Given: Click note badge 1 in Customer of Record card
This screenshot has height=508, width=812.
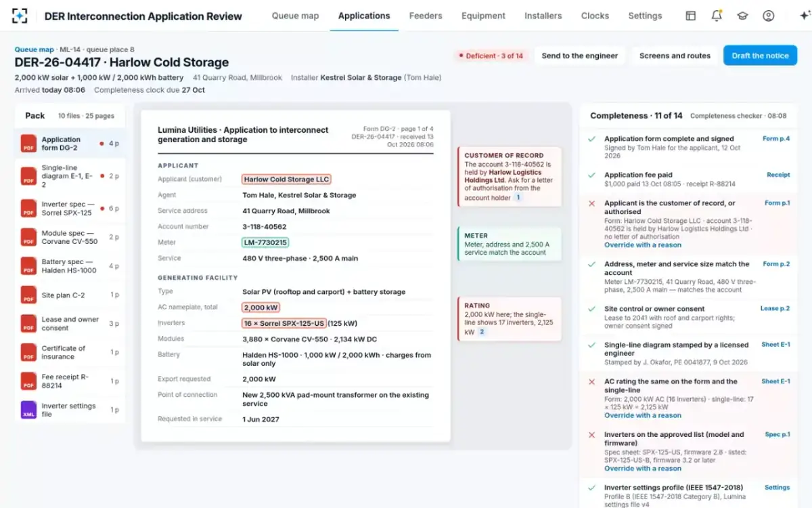Looking at the screenshot, I should (518, 198).
